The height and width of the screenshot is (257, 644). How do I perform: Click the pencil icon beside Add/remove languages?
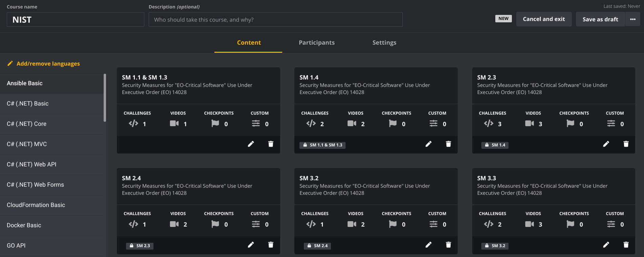(x=10, y=64)
